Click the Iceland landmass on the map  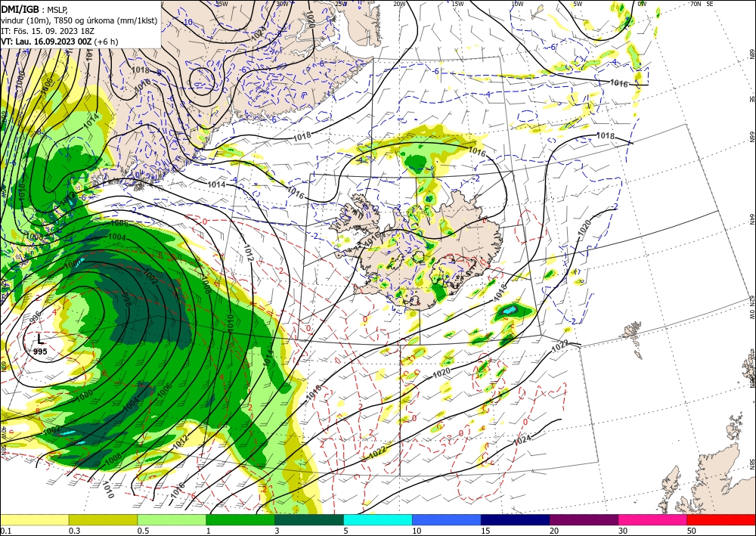click(x=417, y=251)
